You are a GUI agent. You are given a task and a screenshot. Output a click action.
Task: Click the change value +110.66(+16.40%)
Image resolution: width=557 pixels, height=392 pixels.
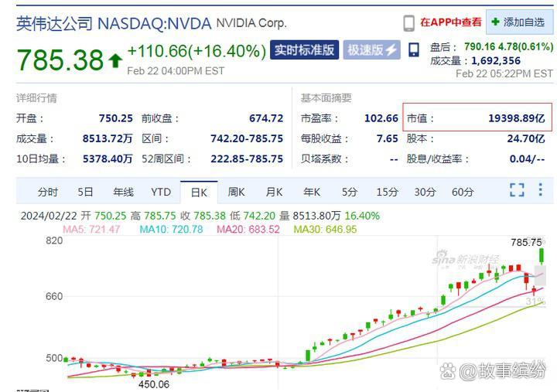(x=196, y=51)
